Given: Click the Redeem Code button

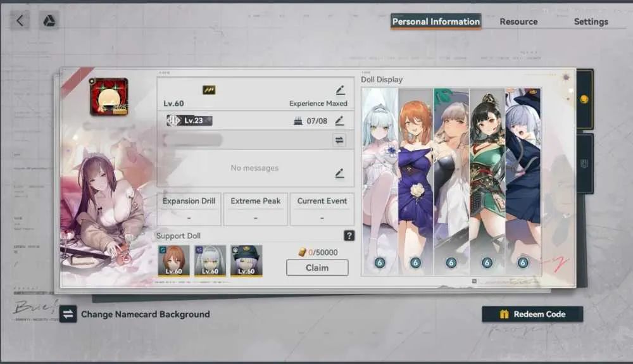Looking at the screenshot, I should point(532,314).
